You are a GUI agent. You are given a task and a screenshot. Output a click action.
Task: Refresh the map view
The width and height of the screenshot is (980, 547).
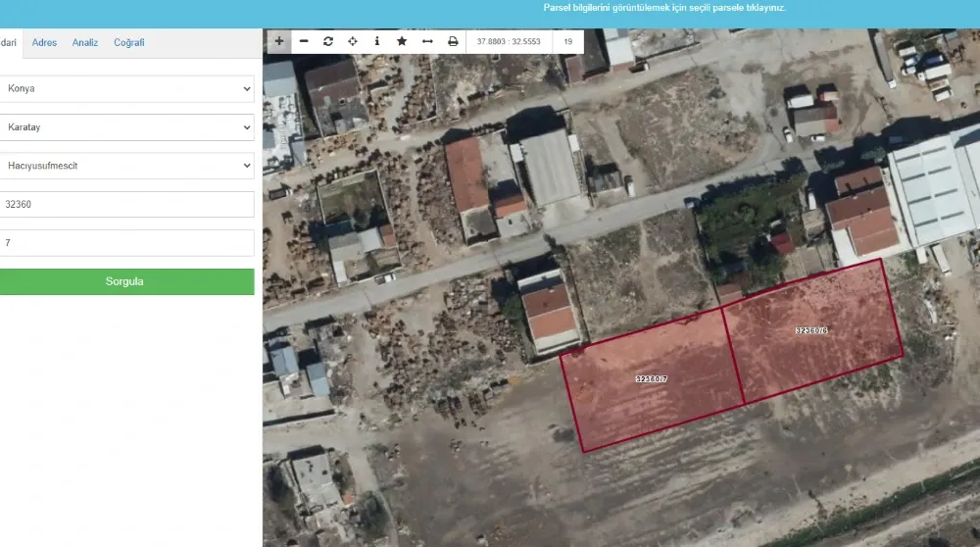[328, 41]
